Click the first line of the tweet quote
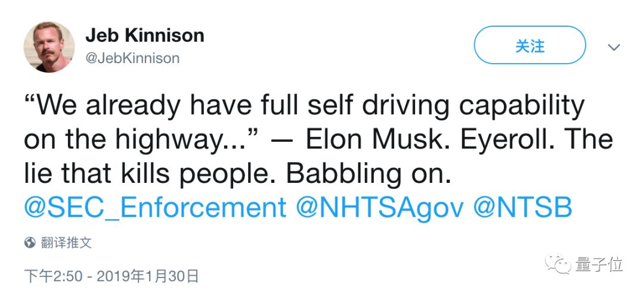 point(304,106)
